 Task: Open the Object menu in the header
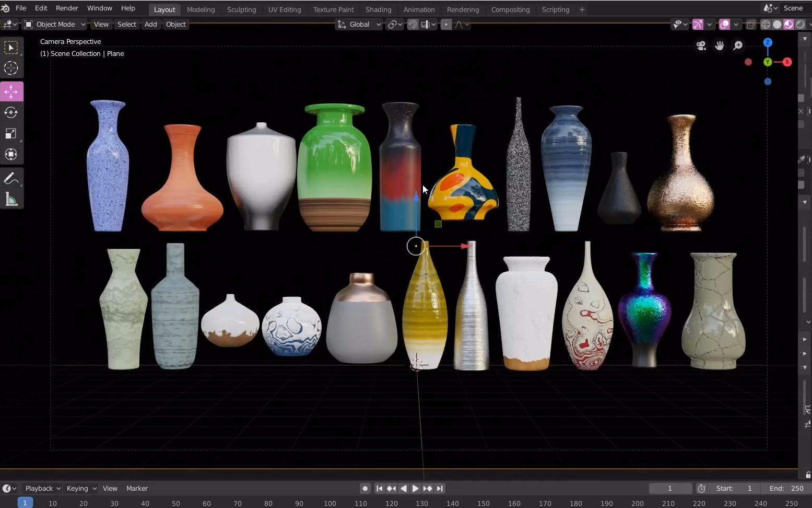click(x=175, y=24)
